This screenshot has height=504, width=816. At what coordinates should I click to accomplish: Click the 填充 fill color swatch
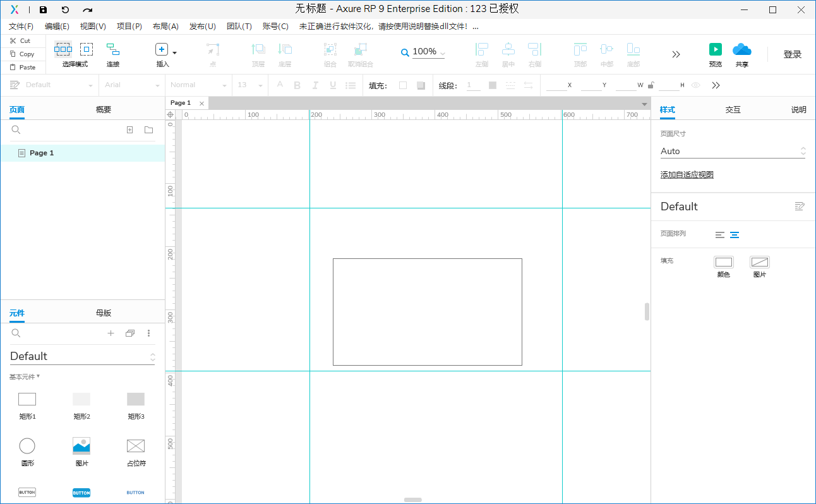point(403,85)
